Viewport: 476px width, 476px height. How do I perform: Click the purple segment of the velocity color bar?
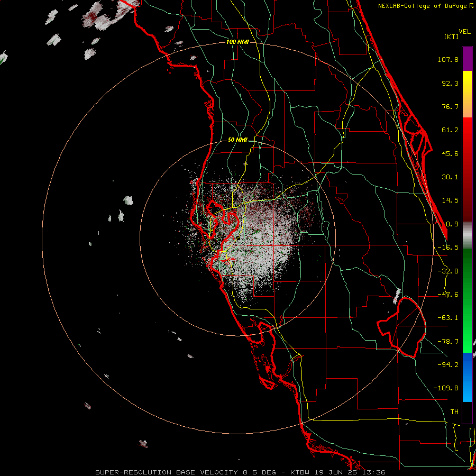pyautogui.click(x=467, y=59)
